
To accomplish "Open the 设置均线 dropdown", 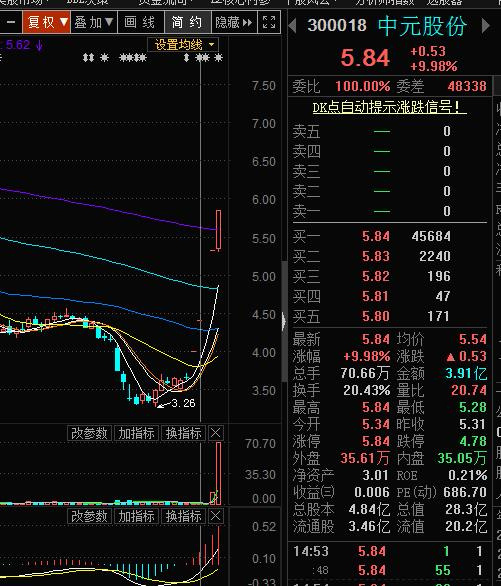I will tap(183, 45).
